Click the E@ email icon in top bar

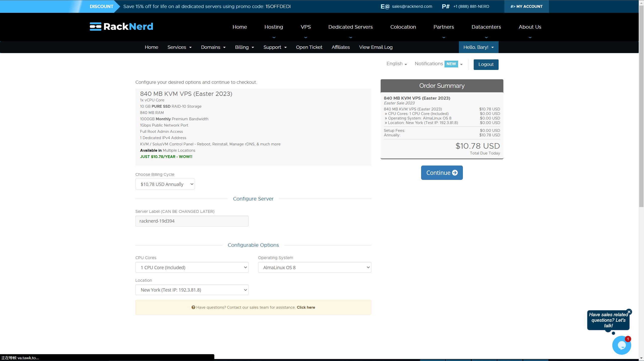[385, 7]
